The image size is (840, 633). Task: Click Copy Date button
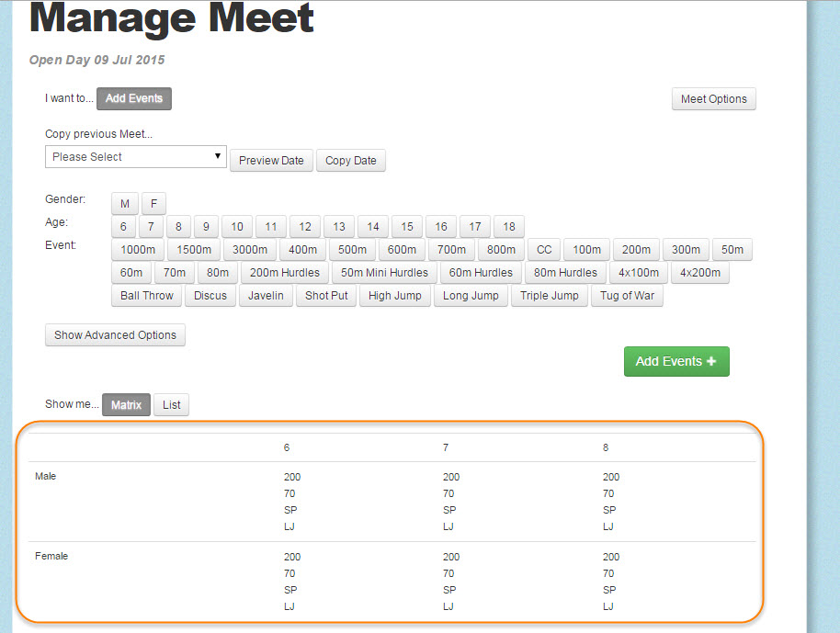pyautogui.click(x=351, y=161)
